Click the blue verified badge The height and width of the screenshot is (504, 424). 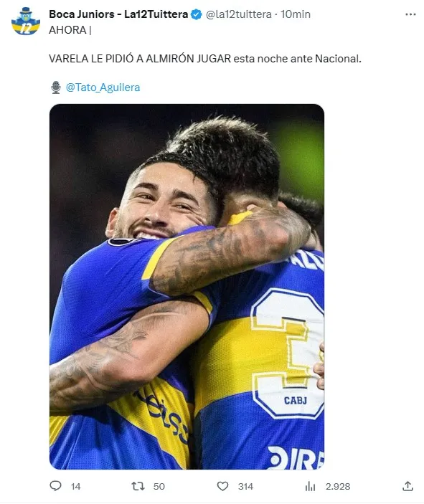tap(197, 14)
